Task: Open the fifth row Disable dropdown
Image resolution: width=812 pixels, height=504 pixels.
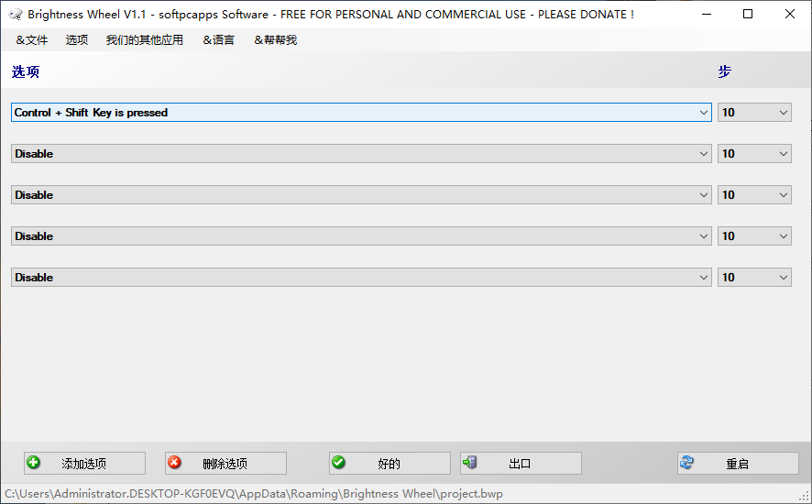Action: click(361, 278)
